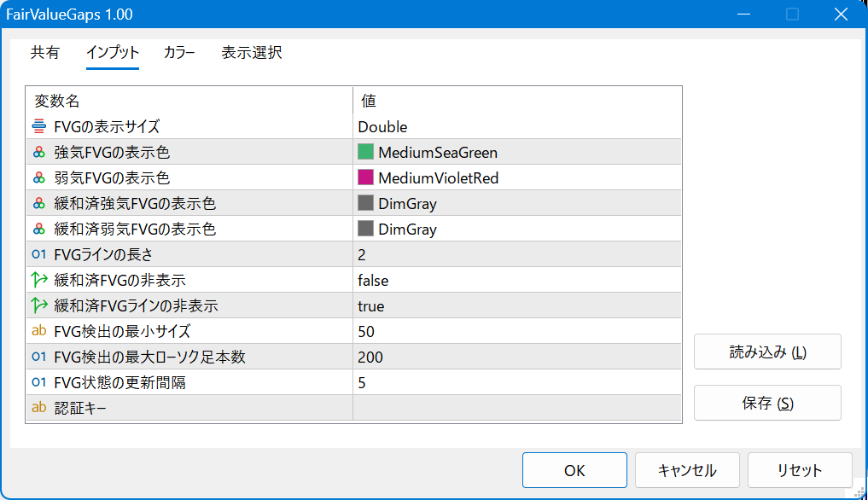
Task: Select the 緩和済FVGの非表示 row label
Action: coord(119,280)
